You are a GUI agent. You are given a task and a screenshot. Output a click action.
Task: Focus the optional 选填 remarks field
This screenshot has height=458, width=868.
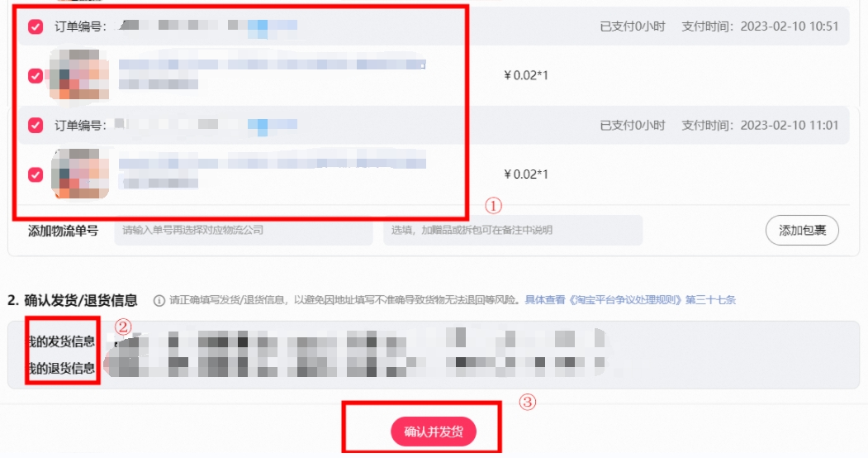pyautogui.click(x=513, y=231)
